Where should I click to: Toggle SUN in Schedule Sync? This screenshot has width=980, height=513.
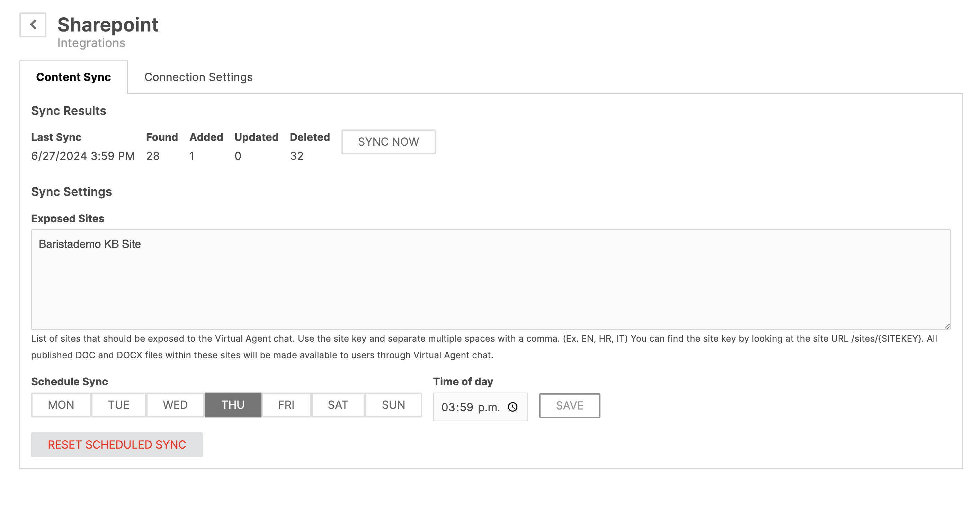[393, 405]
